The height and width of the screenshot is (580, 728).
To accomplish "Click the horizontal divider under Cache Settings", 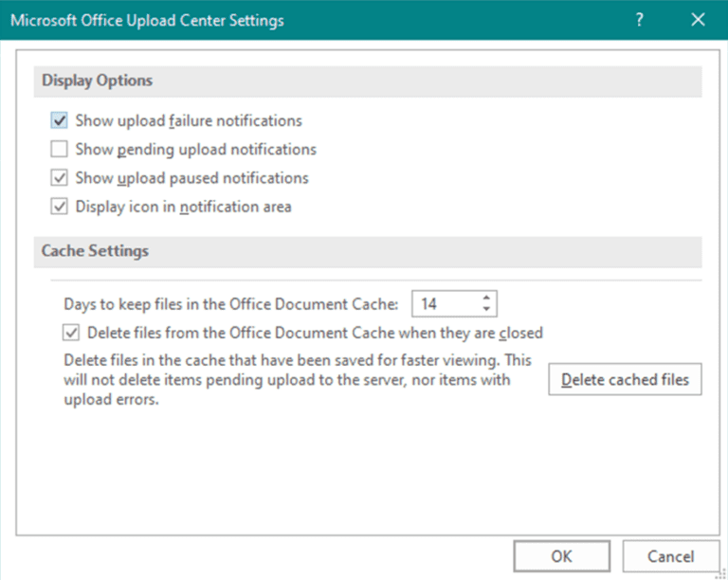I will pos(370,281).
